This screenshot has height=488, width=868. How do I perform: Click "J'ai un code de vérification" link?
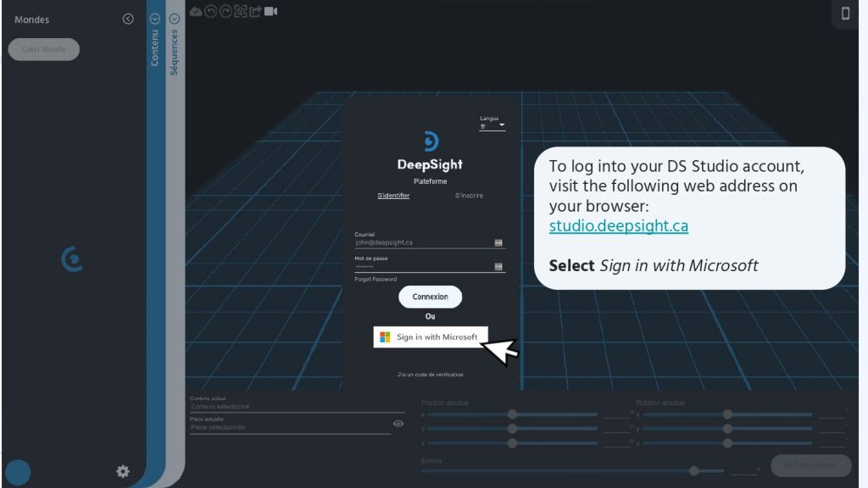(x=430, y=374)
